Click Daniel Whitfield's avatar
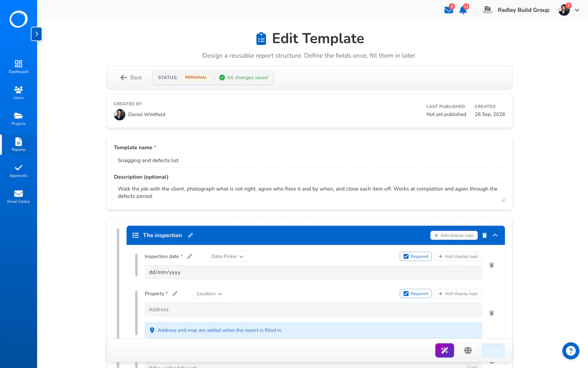Viewport: 588px width, 368px height. (119, 114)
